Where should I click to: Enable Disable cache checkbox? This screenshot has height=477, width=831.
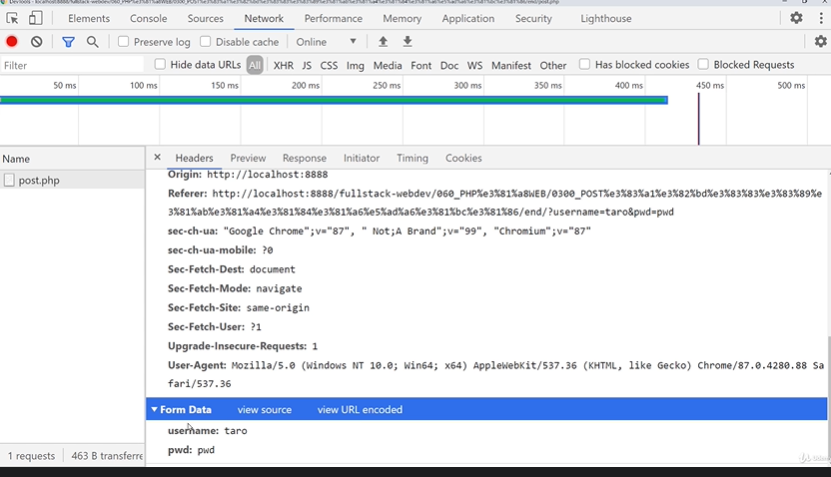(x=205, y=41)
